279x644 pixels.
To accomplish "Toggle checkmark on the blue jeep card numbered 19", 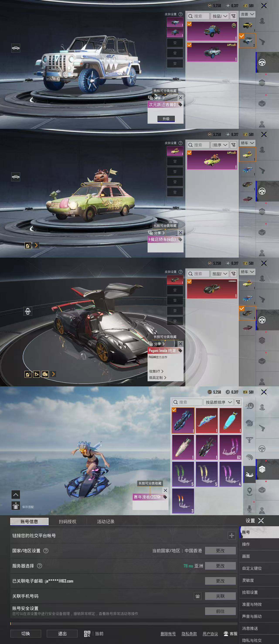I will point(190,24).
